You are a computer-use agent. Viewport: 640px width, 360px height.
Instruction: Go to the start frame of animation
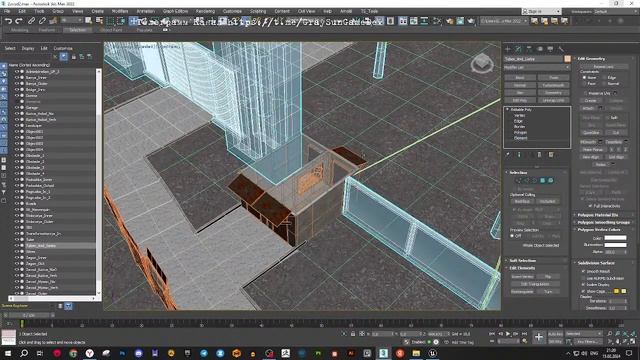492,334
